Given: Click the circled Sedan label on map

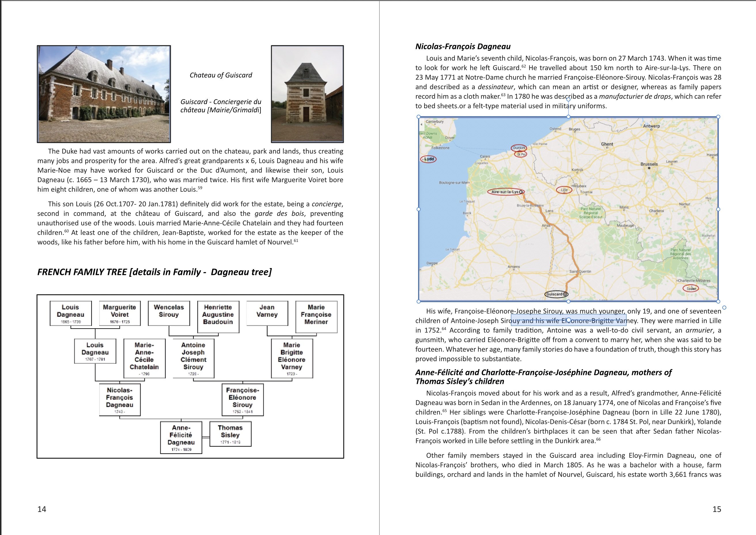Looking at the screenshot, I should 691,289.
